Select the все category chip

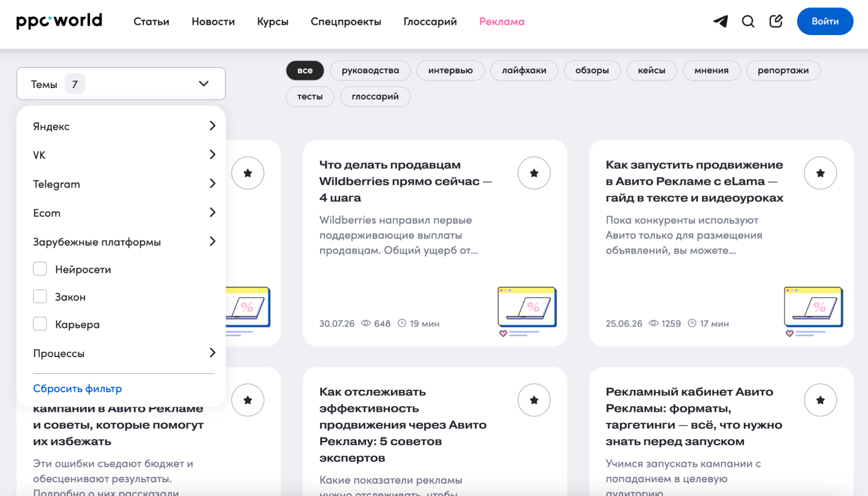[x=305, y=70]
